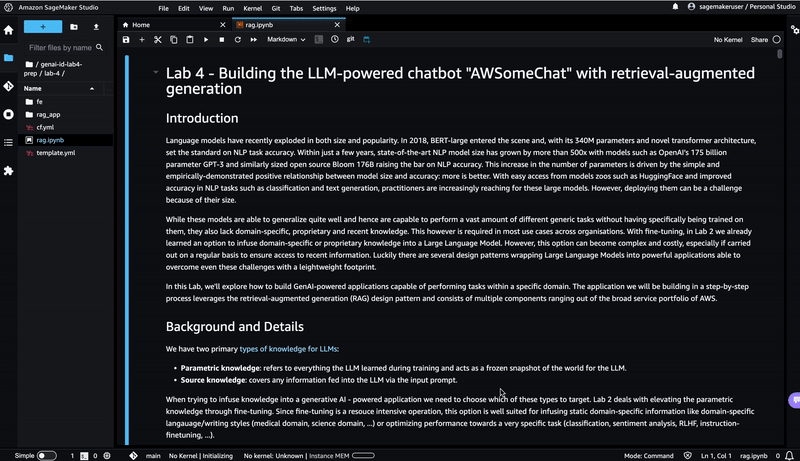Create a new folder in file browser

tap(74, 27)
